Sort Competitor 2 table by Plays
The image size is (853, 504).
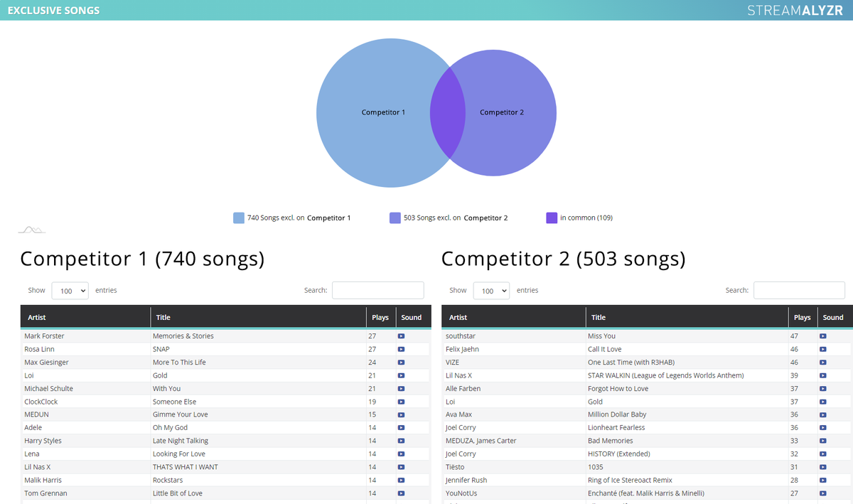point(803,317)
